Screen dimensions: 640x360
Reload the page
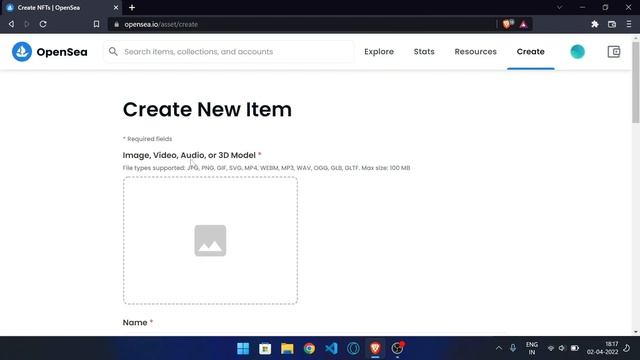pos(43,24)
